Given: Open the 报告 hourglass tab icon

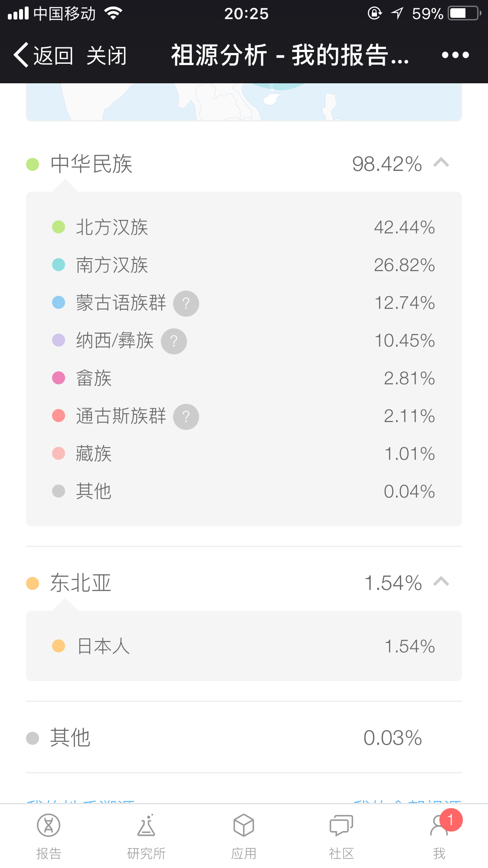Looking at the screenshot, I should tap(49, 825).
